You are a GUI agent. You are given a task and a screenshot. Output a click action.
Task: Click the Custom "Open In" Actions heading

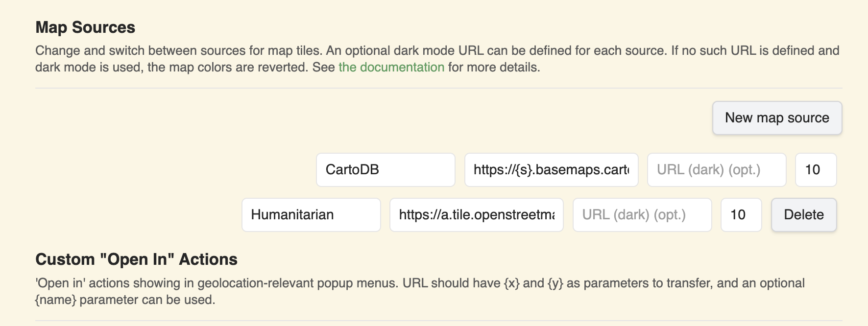click(x=136, y=259)
